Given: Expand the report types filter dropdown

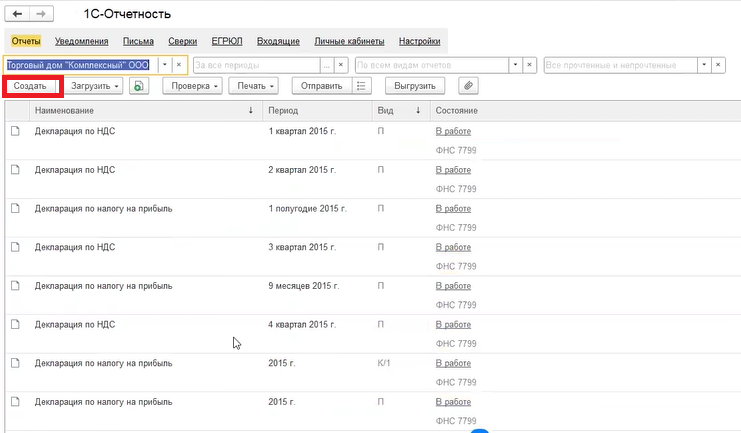Looking at the screenshot, I should tap(515, 64).
